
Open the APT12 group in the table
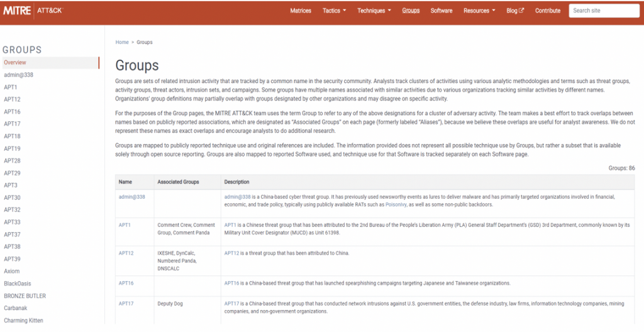(126, 253)
